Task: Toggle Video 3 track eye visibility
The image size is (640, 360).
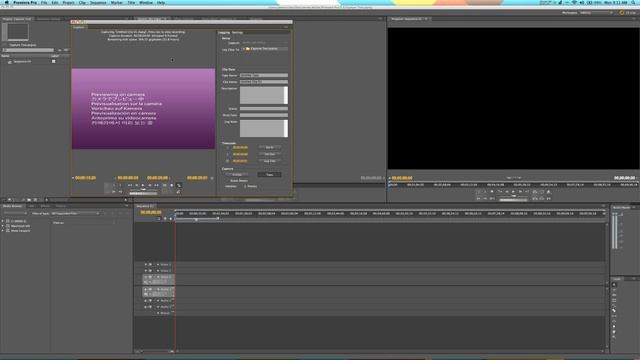Action: [146, 264]
